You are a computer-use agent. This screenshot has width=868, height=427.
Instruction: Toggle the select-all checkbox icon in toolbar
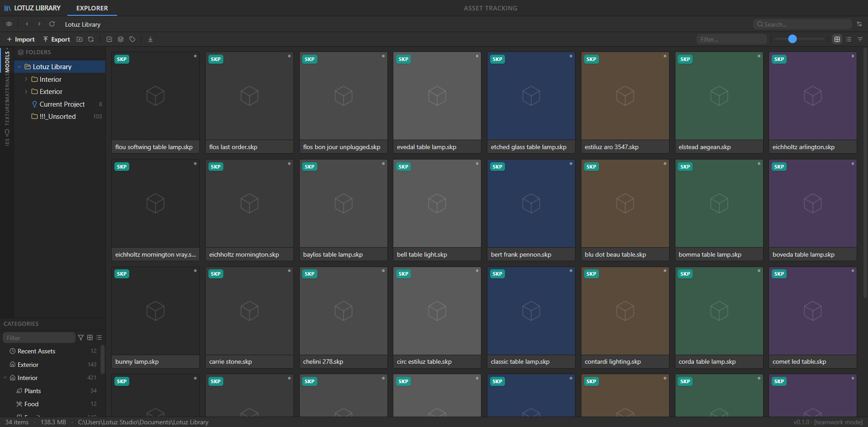(109, 39)
